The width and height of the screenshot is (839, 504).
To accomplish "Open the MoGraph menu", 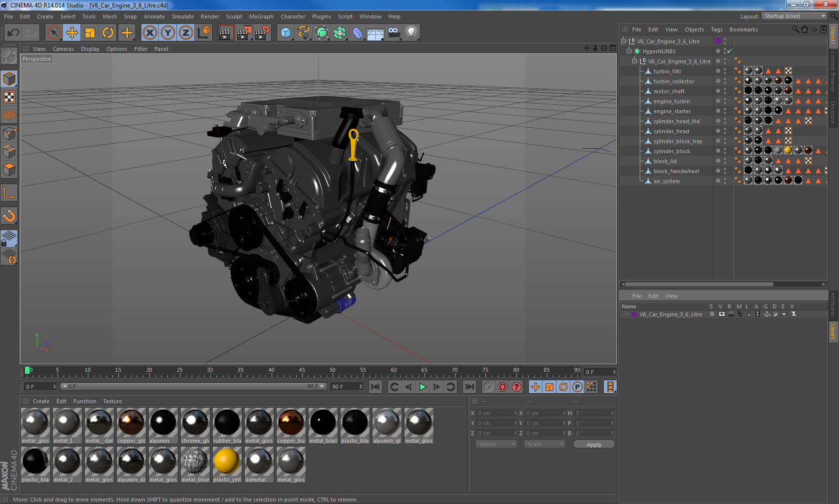I will pos(261,16).
